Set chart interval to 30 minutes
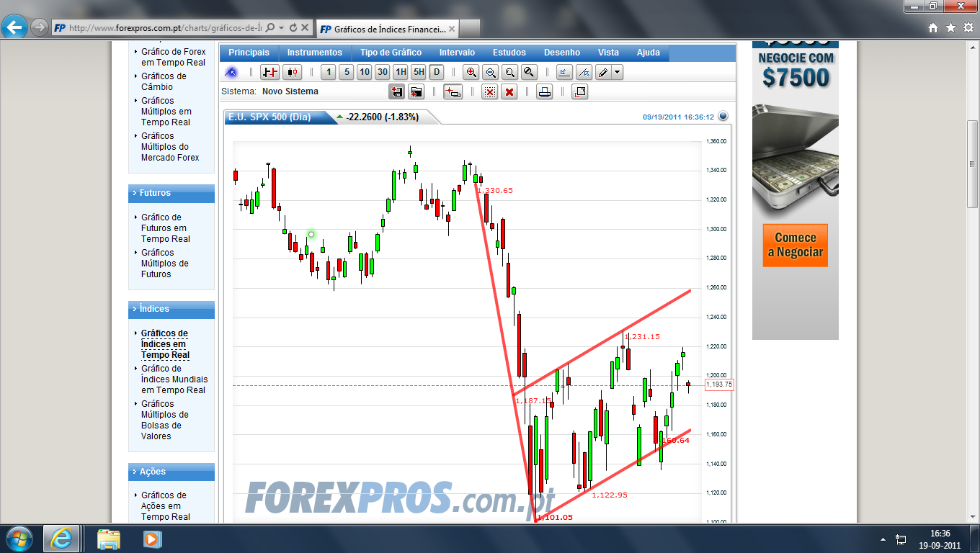The image size is (980, 553). (x=383, y=72)
